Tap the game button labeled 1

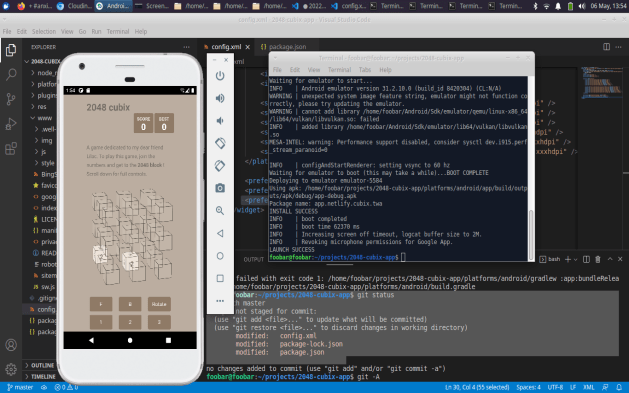(101, 322)
